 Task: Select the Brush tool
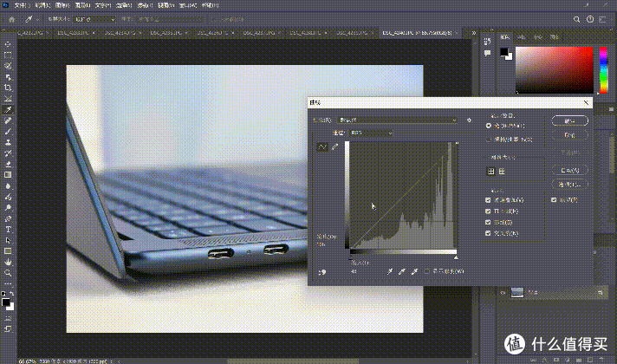[x=8, y=132]
